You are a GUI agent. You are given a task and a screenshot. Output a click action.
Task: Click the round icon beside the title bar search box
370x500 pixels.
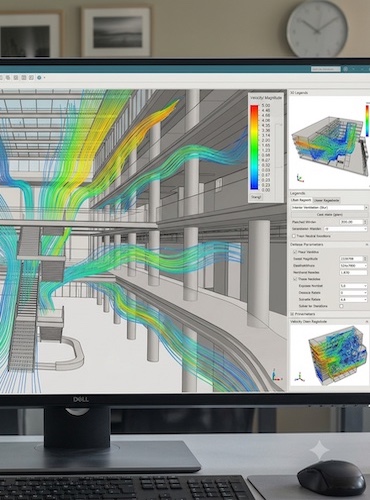pyautogui.click(x=346, y=69)
